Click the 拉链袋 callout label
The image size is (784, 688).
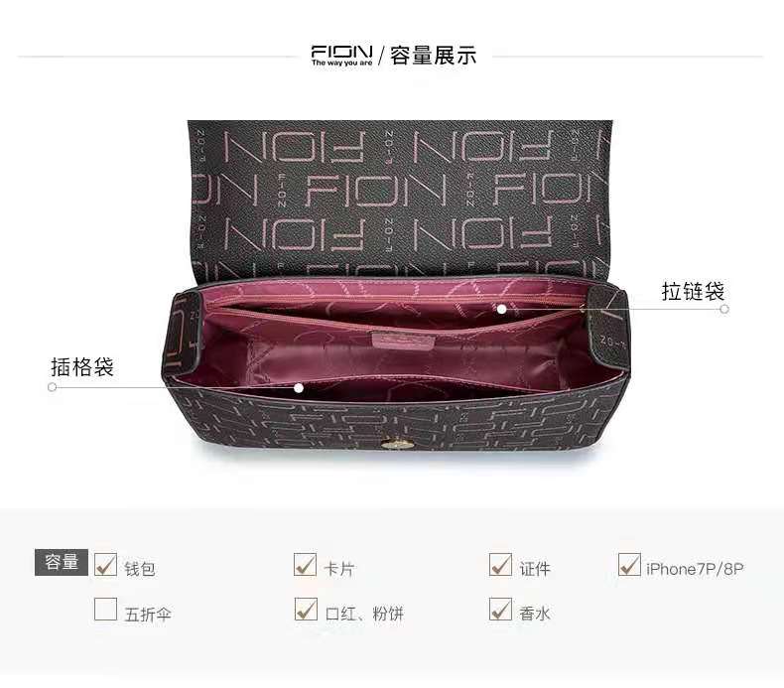point(693,291)
